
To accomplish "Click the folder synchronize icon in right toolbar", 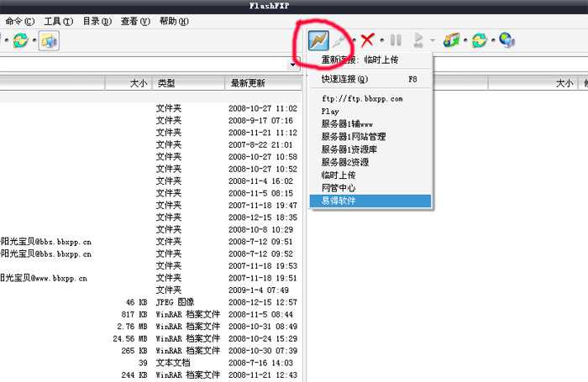I will click(451, 40).
